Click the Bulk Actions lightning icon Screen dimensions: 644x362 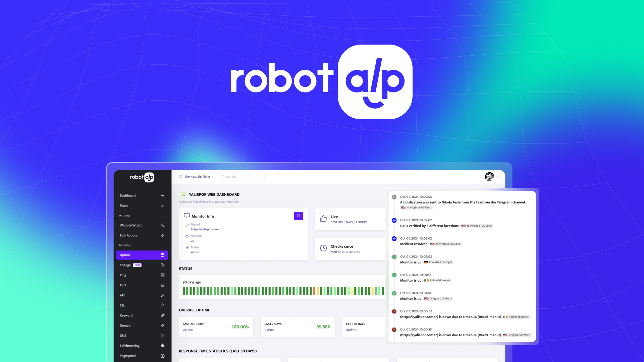coord(163,235)
